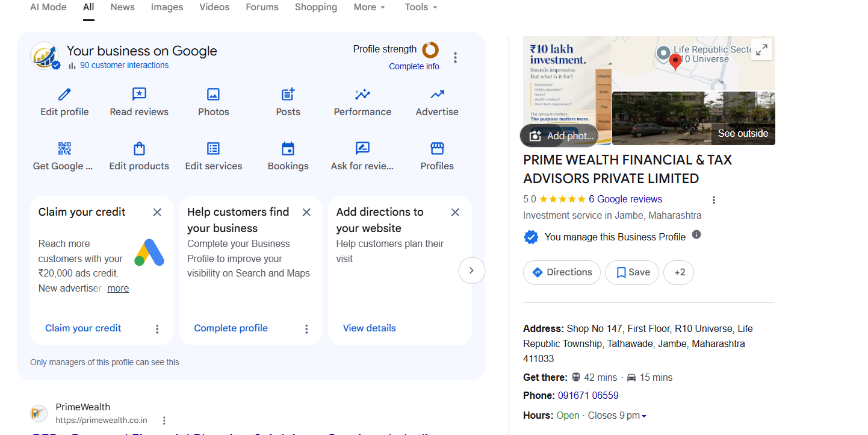View Performance sparkline icon
Image resolution: width=868 pixels, height=435 pixels.
[362, 95]
